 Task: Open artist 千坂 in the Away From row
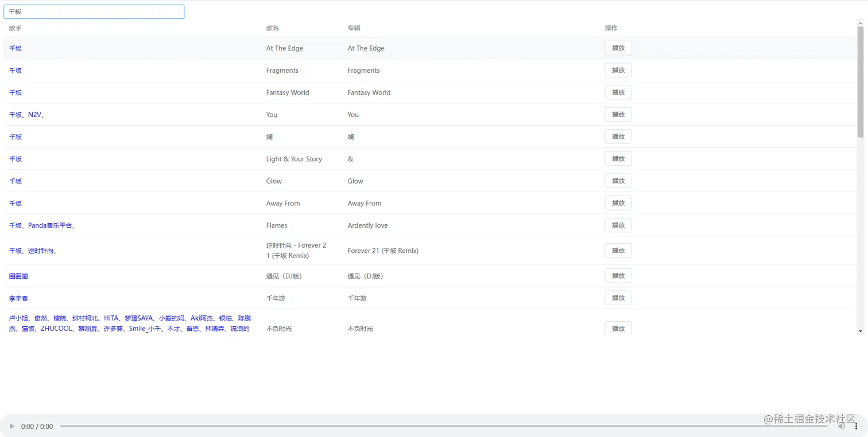coord(15,203)
